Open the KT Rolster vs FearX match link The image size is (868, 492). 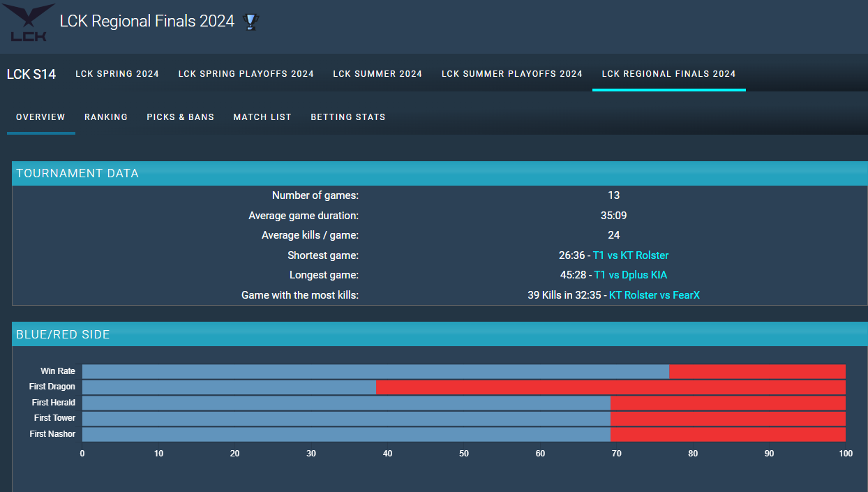[x=654, y=295]
